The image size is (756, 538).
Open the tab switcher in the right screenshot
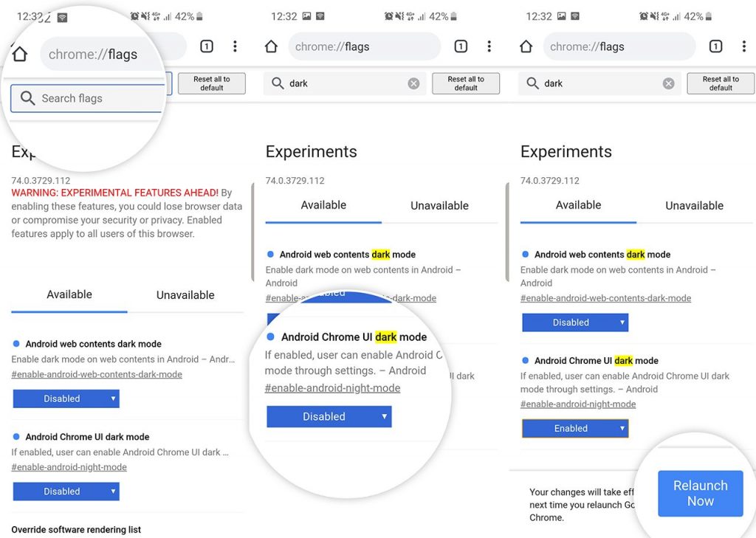click(x=715, y=46)
